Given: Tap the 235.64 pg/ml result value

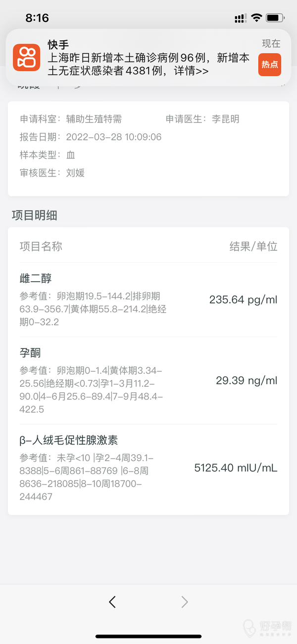Looking at the screenshot, I should pos(243,299).
